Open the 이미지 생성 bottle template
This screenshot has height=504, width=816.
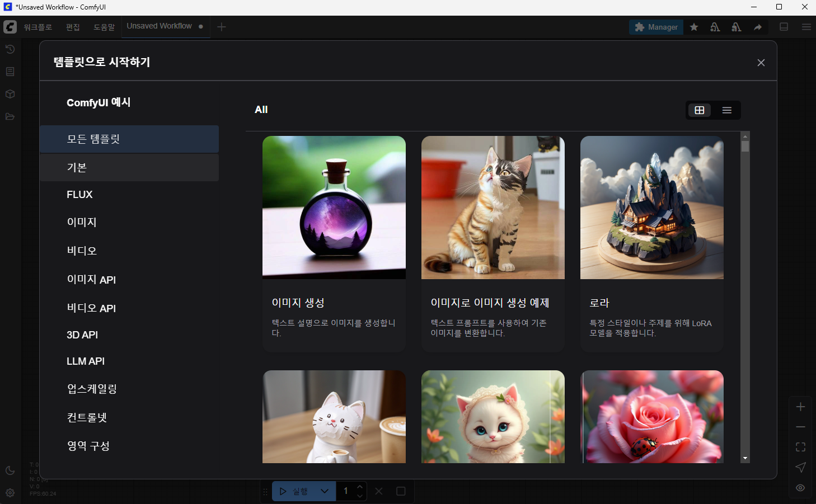(334, 244)
